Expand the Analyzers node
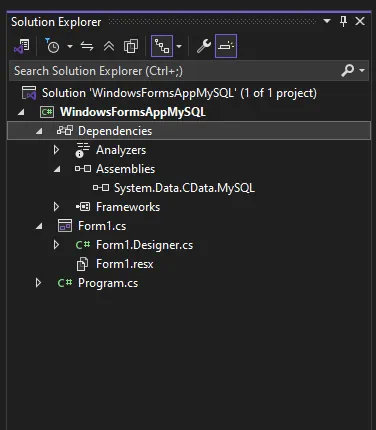The height and width of the screenshot is (430, 376). click(x=56, y=150)
